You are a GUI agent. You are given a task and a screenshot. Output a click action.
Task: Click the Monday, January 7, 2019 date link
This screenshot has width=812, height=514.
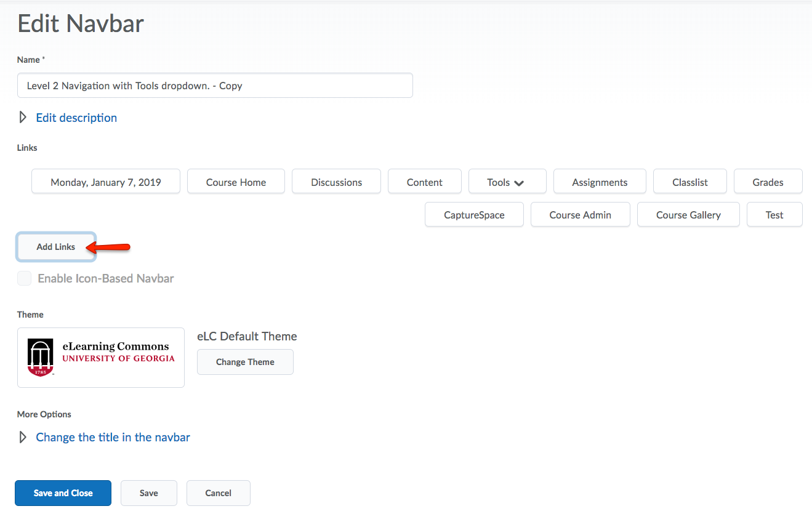[x=106, y=182]
